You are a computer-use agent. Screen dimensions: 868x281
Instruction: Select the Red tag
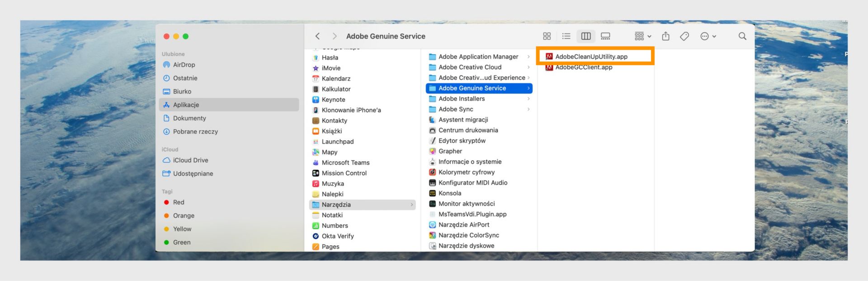[229, 202]
